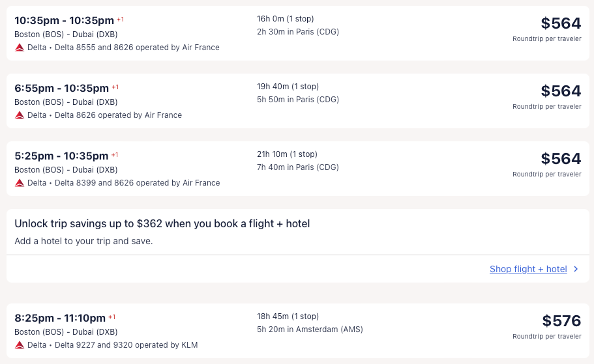Click the 2h 30m in Paris layover text

click(298, 32)
